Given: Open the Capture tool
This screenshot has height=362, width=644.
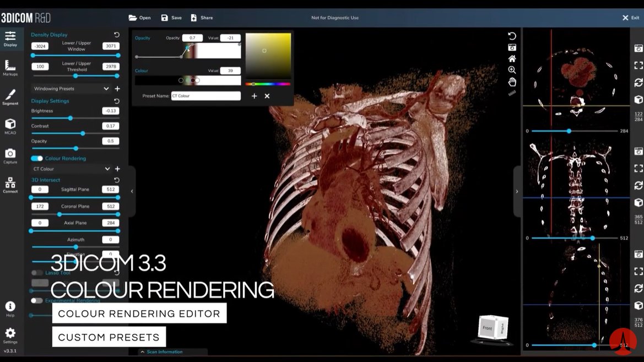Looking at the screenshot, I should (10, 155).
